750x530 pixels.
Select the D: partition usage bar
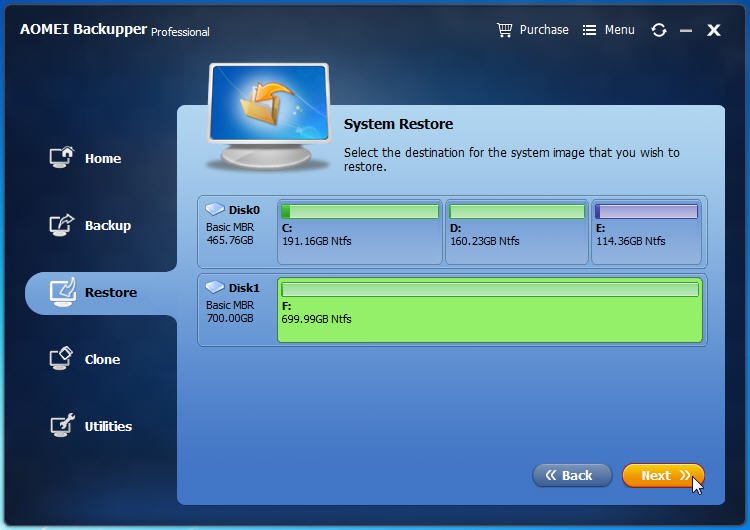tap(517, 211)
